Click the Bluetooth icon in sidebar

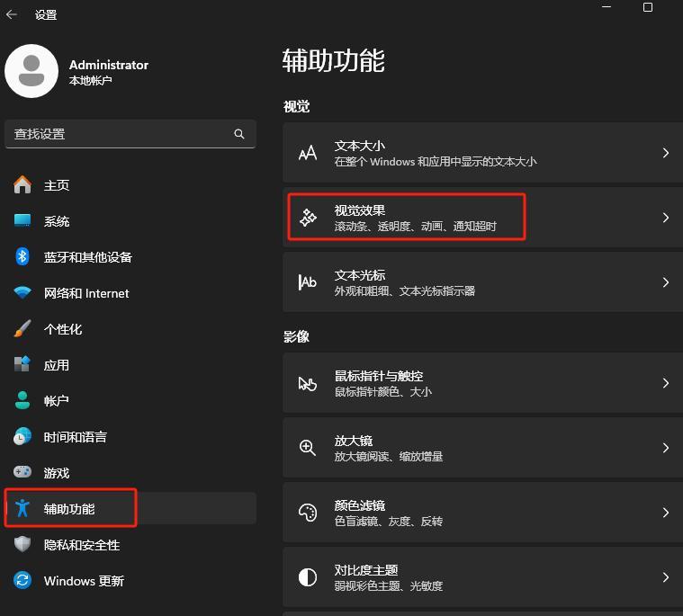click(23, 257)
